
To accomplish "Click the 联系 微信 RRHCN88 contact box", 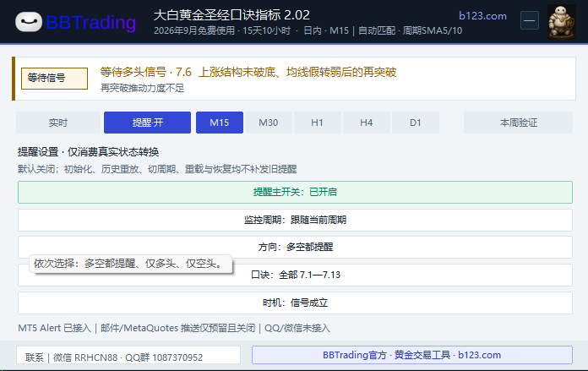I will (x=128, y=355).
